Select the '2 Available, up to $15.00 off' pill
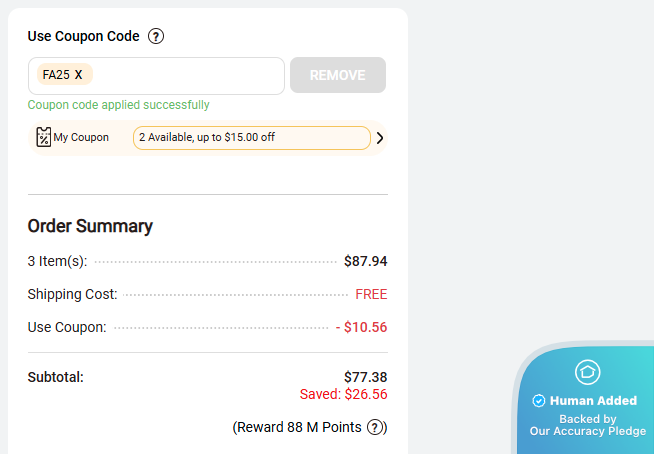Image resolution: width=654 pixels, height=454 pixels. 251,138
